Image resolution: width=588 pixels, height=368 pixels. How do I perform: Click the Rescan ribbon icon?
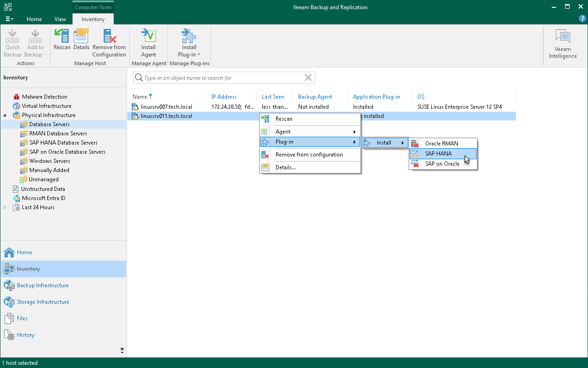pyautogui.click(x=62, y=36)
